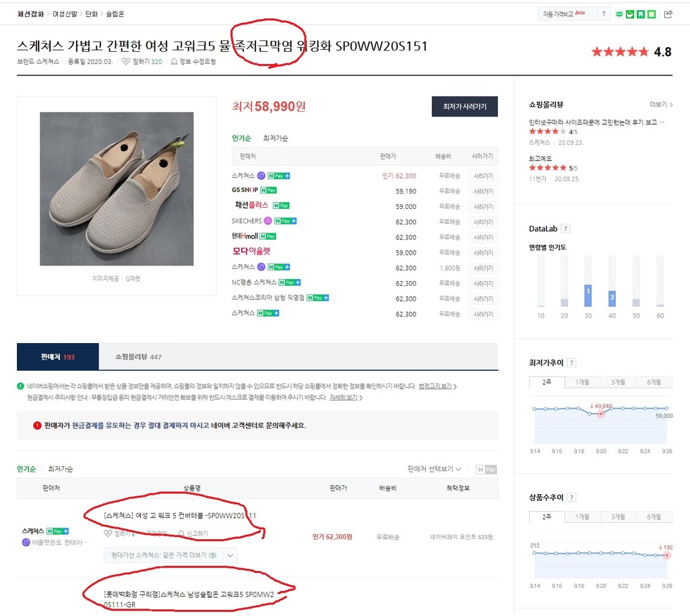Click 사러가기 for 모다아울렛

(x=483, y=253)
